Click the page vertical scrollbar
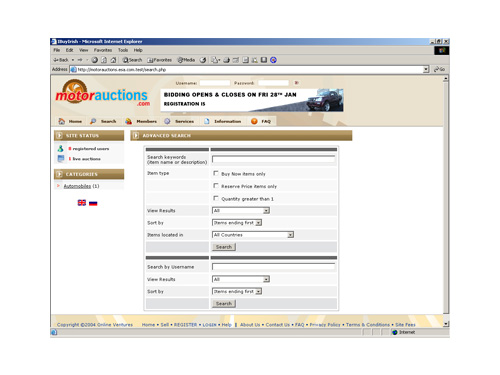Viewport: 500px width, 375px height. point(446,197)
